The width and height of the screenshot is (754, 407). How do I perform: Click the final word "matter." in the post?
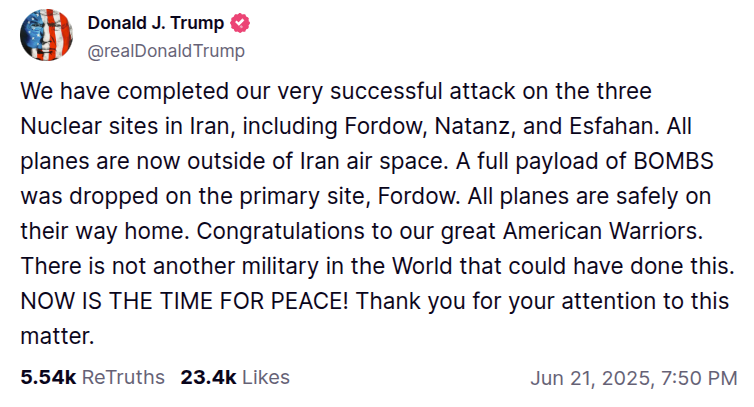tap(57, 337)
